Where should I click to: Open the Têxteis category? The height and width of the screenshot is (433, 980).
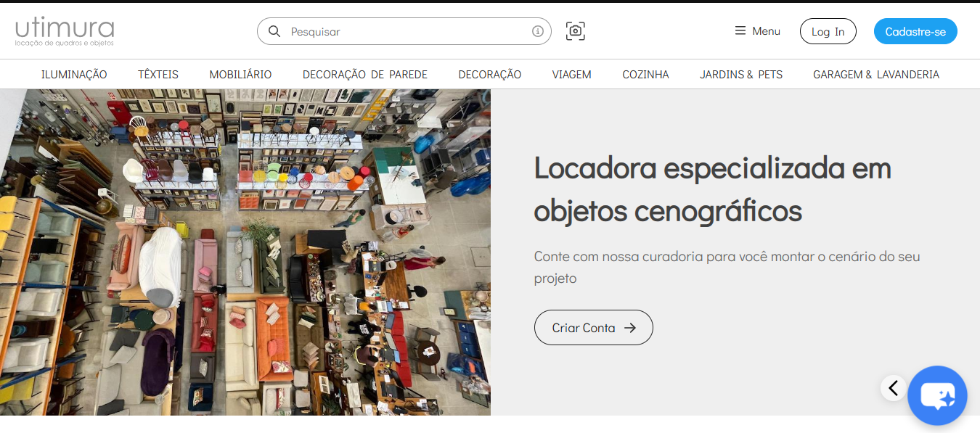(158, 74)
